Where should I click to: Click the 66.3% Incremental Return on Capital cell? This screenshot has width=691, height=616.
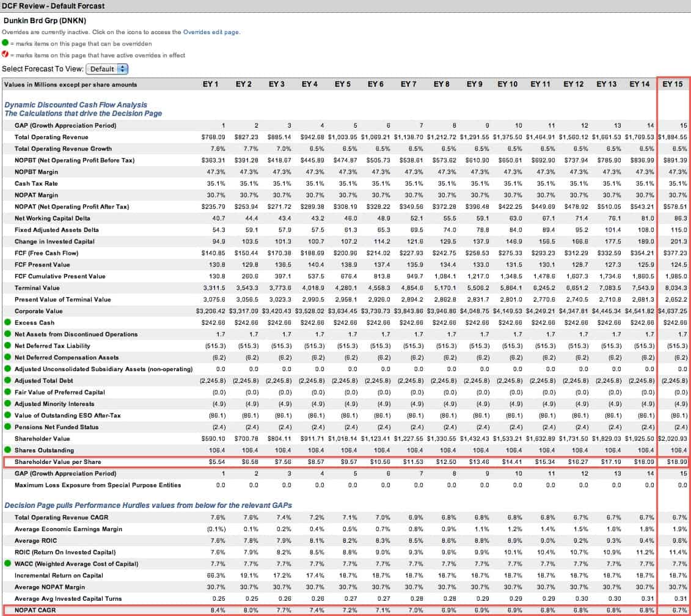(216, 576)
